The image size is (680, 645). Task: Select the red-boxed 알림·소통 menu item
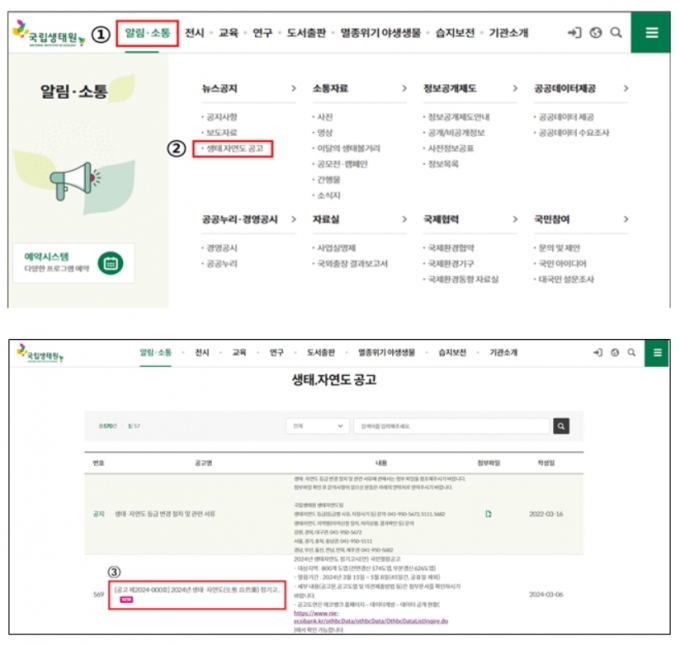[x=149, y=33]
